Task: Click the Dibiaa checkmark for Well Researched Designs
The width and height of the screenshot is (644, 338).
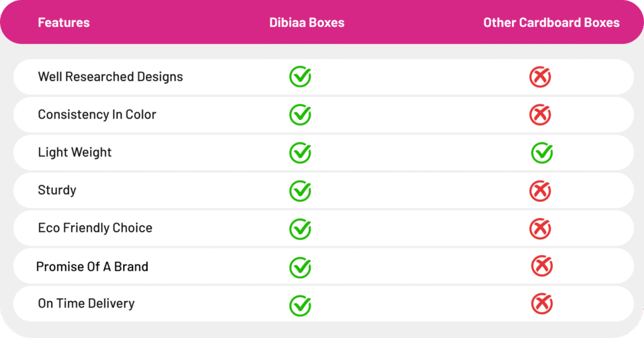Action: pyautogui.click(x=300, y=77)
